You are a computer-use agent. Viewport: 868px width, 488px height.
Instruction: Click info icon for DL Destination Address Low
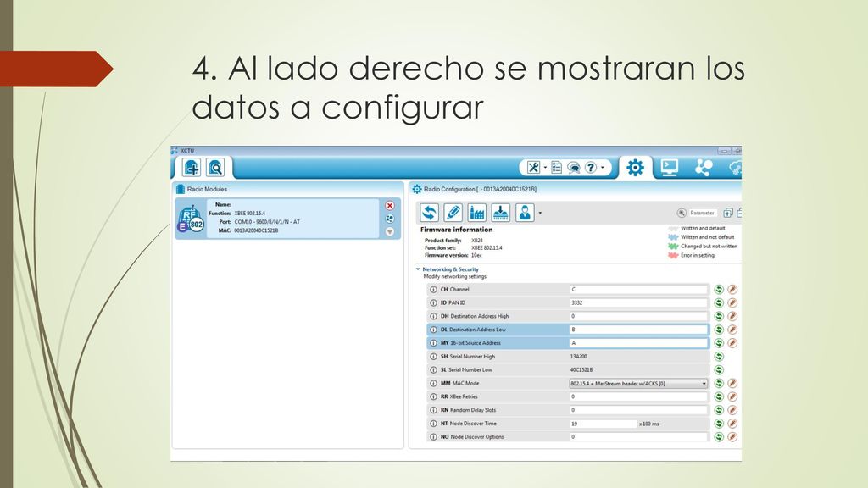tap(433, 330)
